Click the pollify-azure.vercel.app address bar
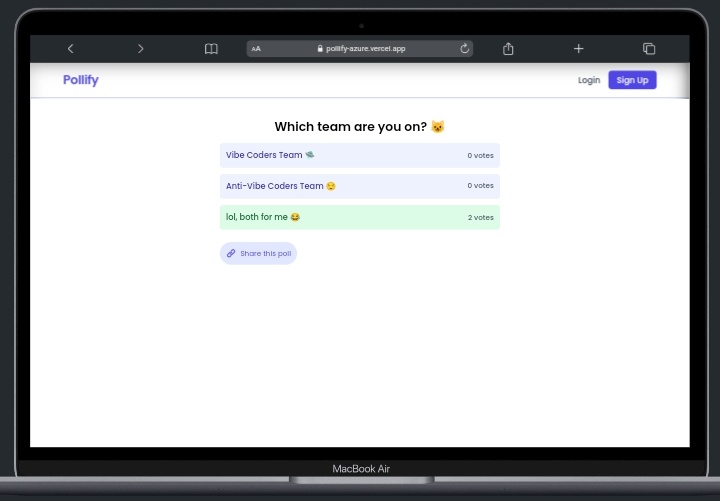 tap(360, 49)
